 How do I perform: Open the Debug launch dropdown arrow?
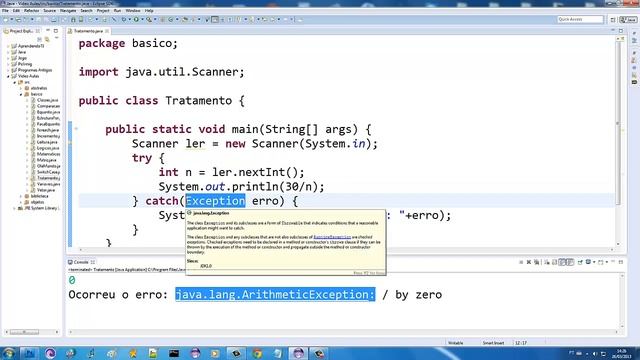click(x=130, y=19)
